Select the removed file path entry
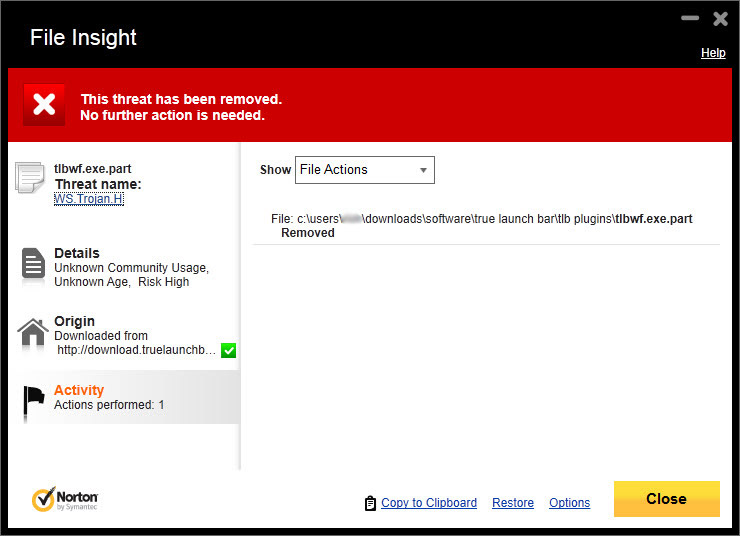Image resolution: width=740 pixels, height=536 pixels. [x=482, y=225]
